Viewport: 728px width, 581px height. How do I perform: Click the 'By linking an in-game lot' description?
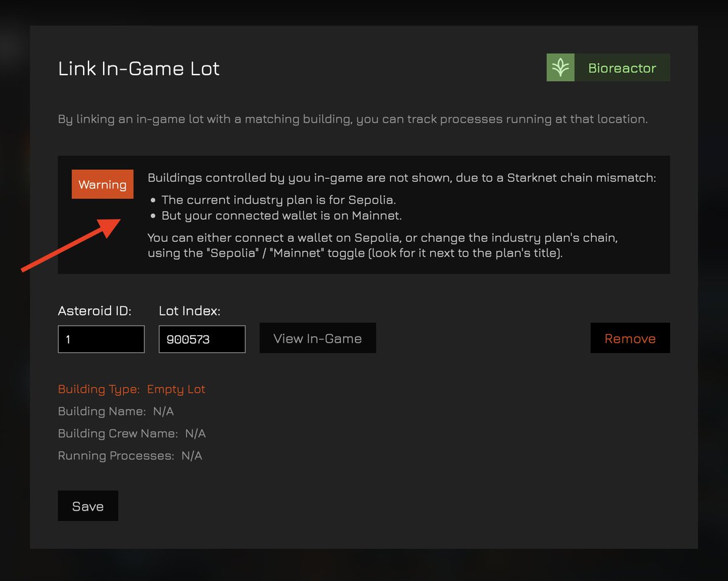353,119
